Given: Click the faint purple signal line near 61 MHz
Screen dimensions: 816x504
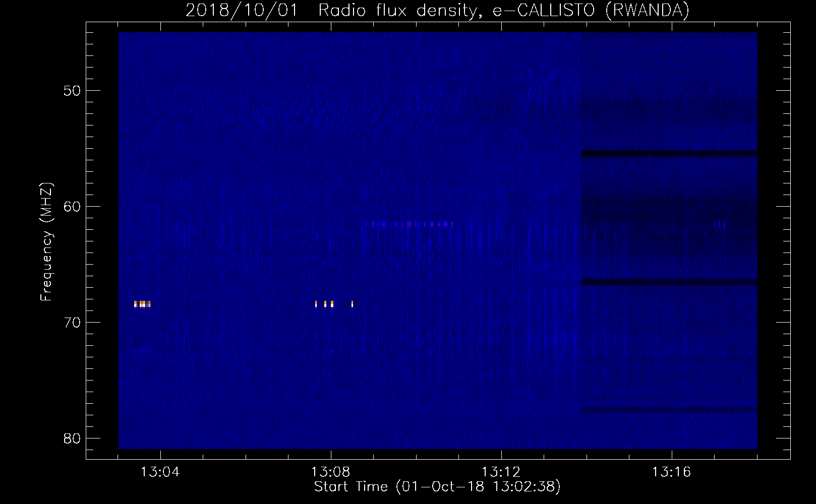Looking at the screenshot, I should pos(409,224).
